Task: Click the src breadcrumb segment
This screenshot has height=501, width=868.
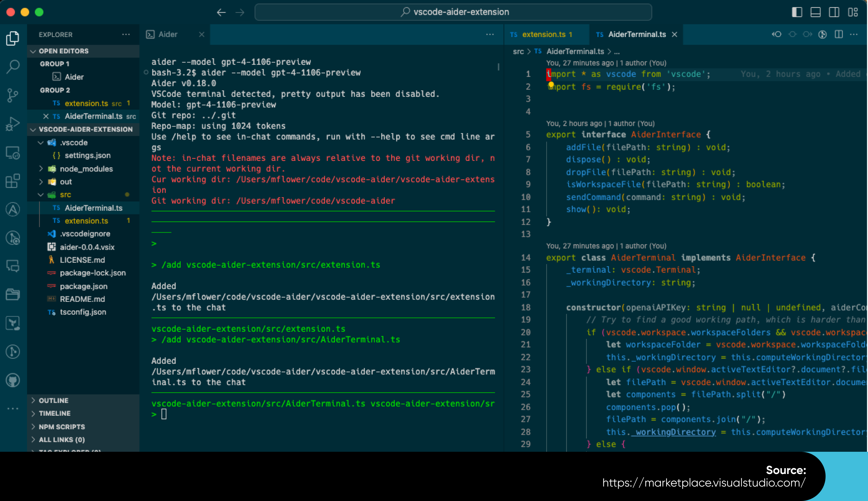Action: point(519,51)
